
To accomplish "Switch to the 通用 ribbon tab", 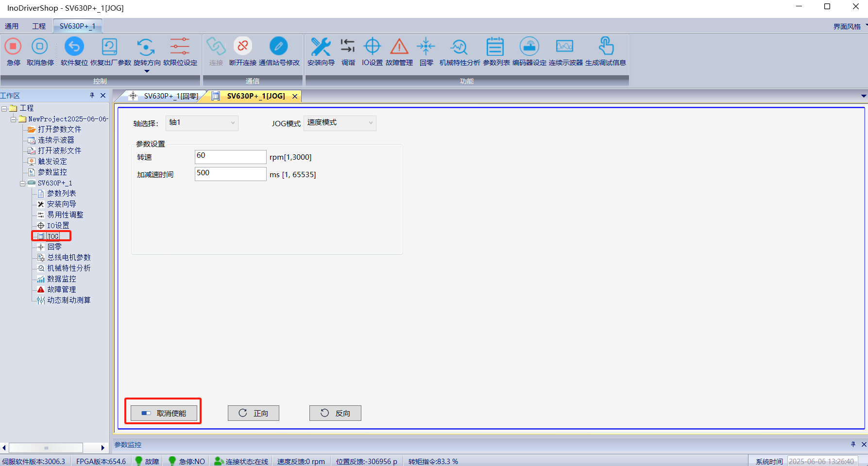I will tap(12, 26).
